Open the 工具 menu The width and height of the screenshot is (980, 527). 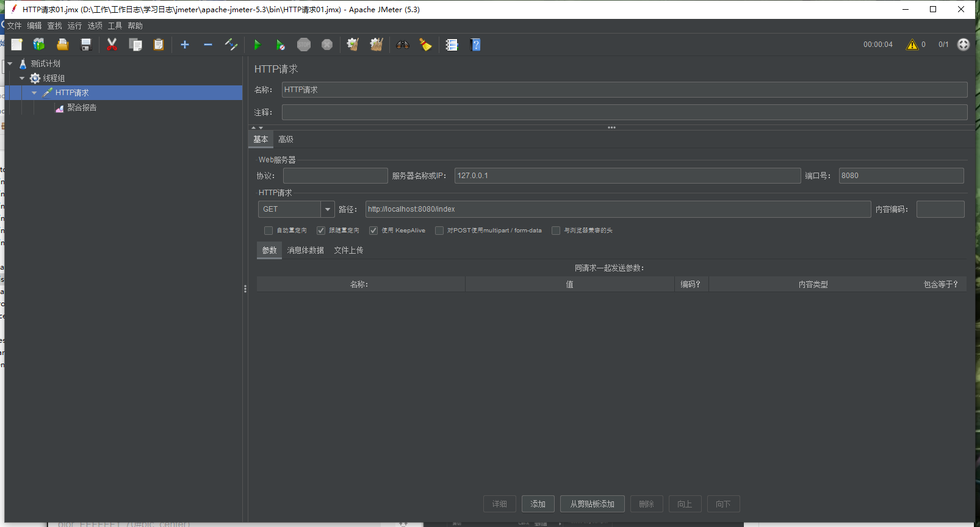click(x=115, y=26)
